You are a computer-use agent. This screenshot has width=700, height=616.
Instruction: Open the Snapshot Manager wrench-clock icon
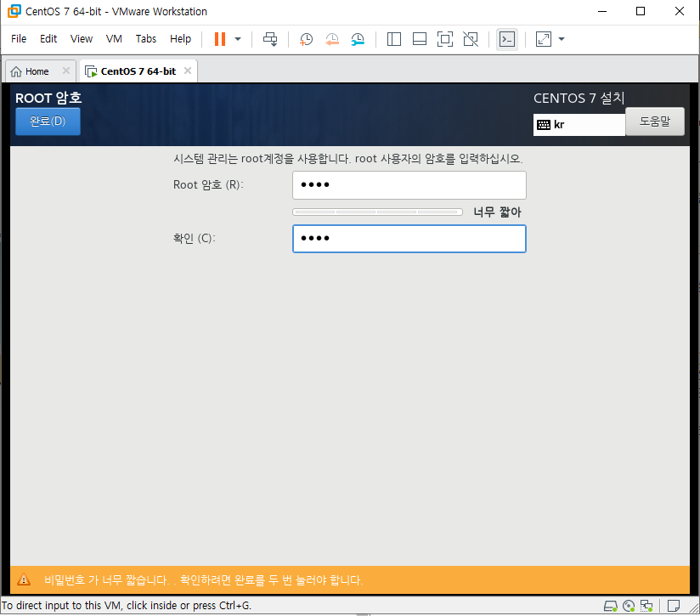[358, 39]
